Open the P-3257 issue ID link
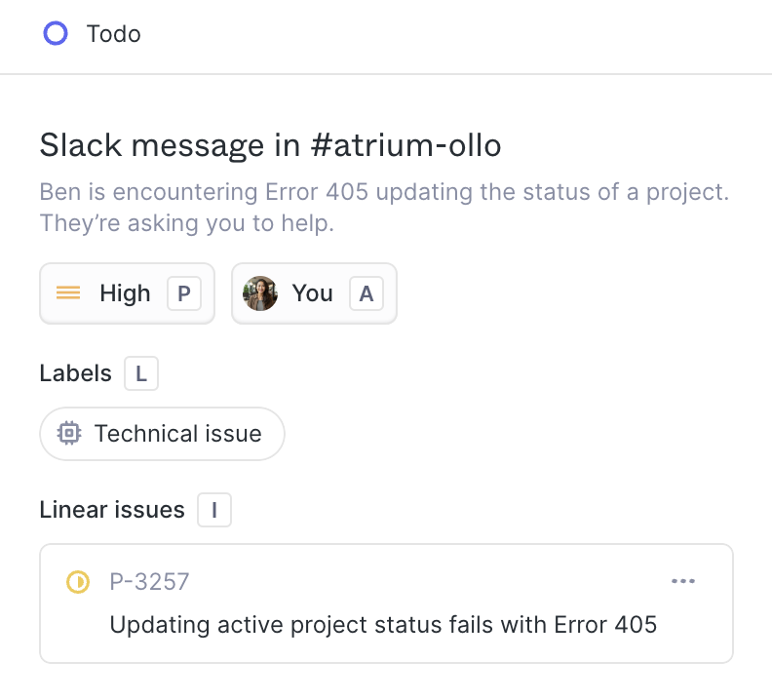772x700 pixels. pos(149,582)
